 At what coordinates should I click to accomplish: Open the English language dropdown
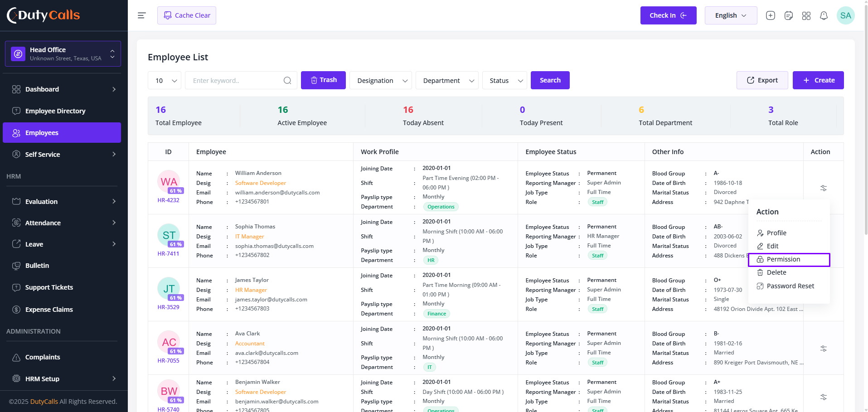731,15
